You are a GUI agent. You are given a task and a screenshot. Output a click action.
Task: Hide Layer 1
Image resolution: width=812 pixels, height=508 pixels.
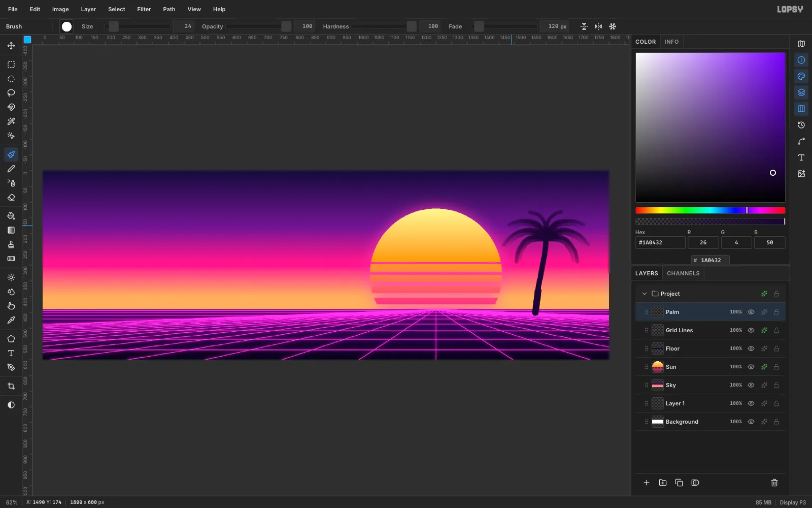point(751,403)
